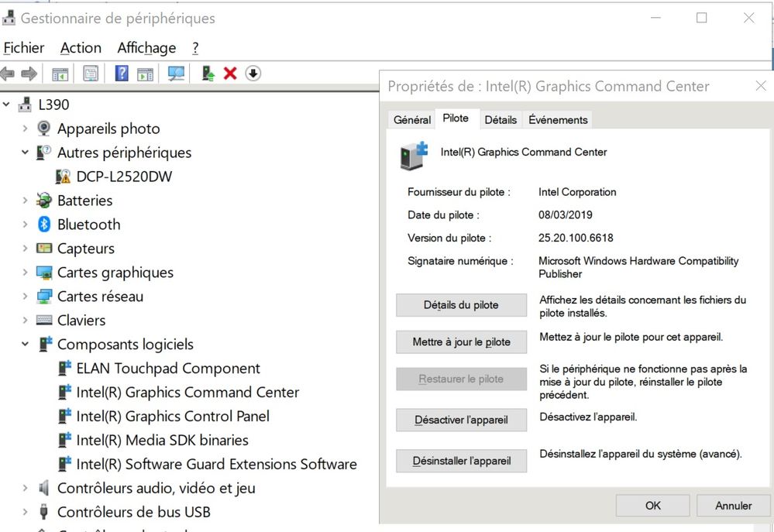Screen dimensions: 774x532
Task: Click the Désinstaller l'appareil button
Action: 461,461
